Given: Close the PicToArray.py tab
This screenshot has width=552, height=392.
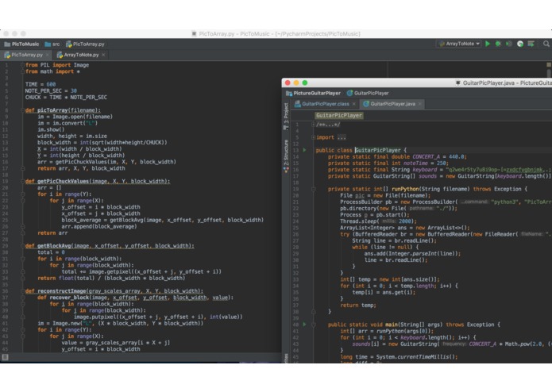Looking at the screenshot, I should coord(47,55).
